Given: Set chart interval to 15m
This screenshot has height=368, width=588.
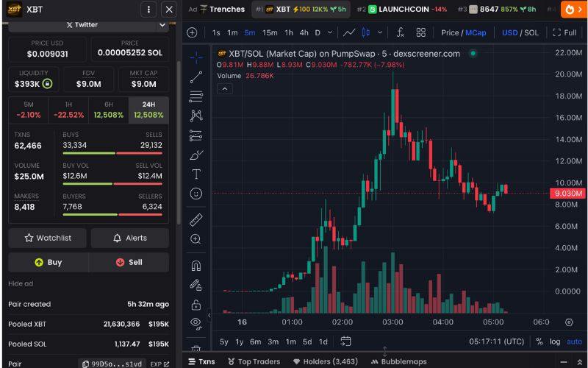Looking at the screenshot, I should click(x=270, y=32).
